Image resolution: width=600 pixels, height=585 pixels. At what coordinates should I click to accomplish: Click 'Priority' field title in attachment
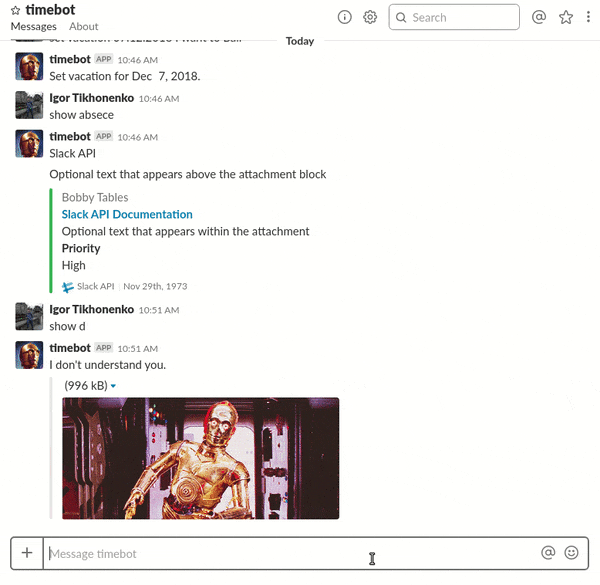[x=81, y=249]
